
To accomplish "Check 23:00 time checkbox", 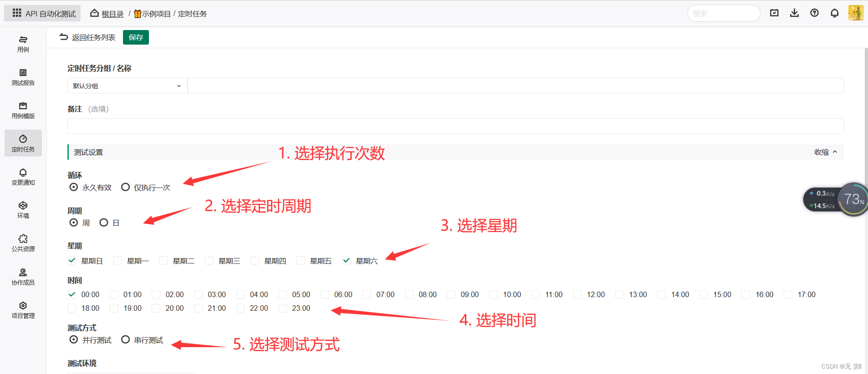I will tap(282, 308).
